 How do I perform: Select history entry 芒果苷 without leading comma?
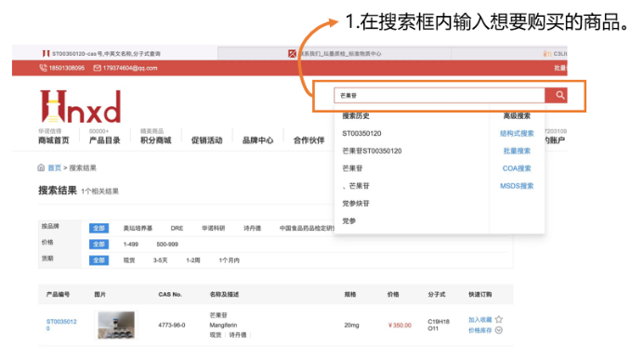click(352, 168)
